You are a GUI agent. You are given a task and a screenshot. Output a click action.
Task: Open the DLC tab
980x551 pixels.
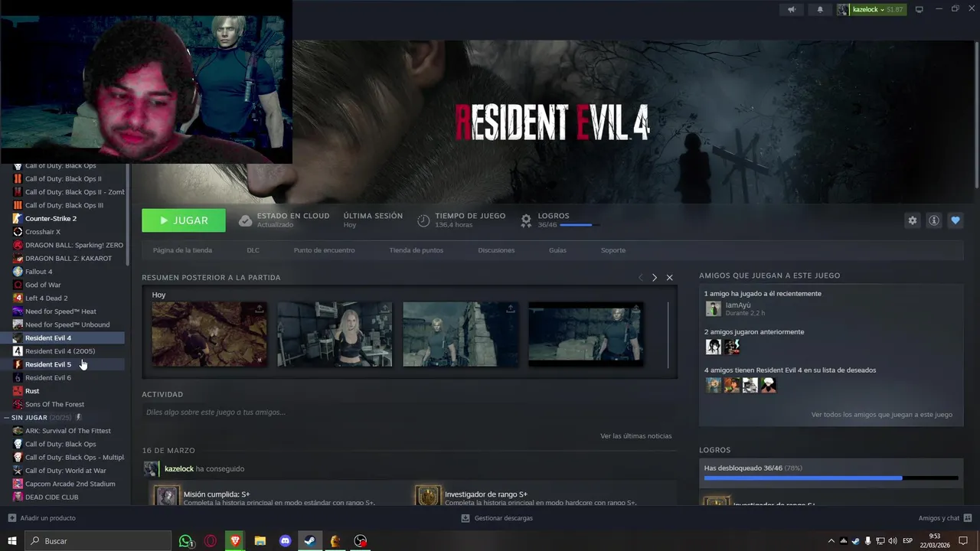(x=253, y=250)
